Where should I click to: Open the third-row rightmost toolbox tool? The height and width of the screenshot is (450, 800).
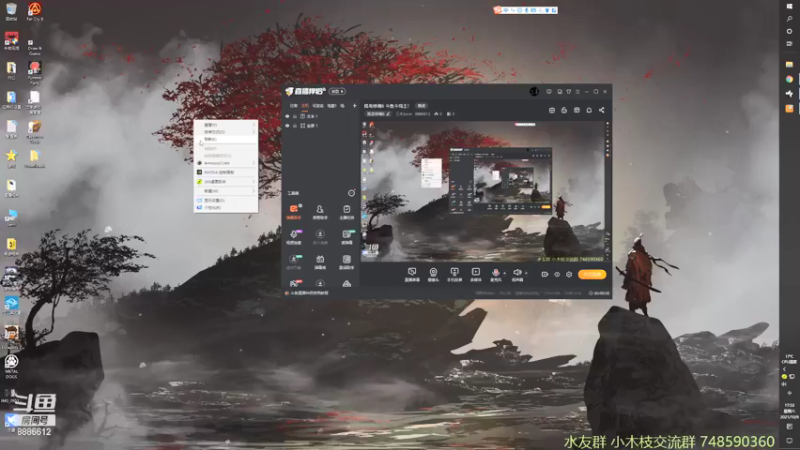(x=346, y=262)
